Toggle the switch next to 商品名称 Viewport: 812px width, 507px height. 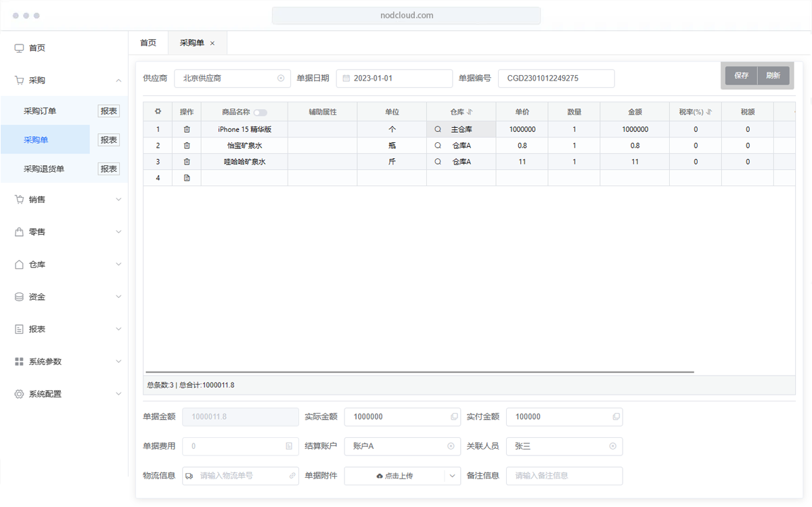260,112
